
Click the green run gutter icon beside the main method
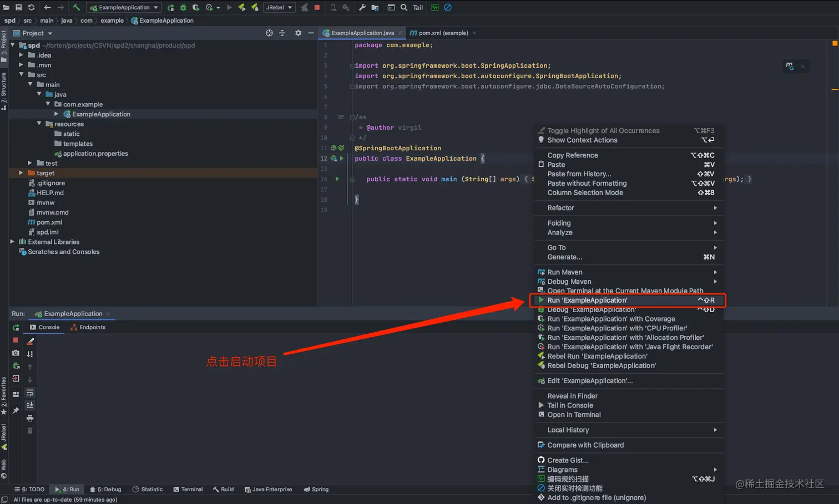337,179
